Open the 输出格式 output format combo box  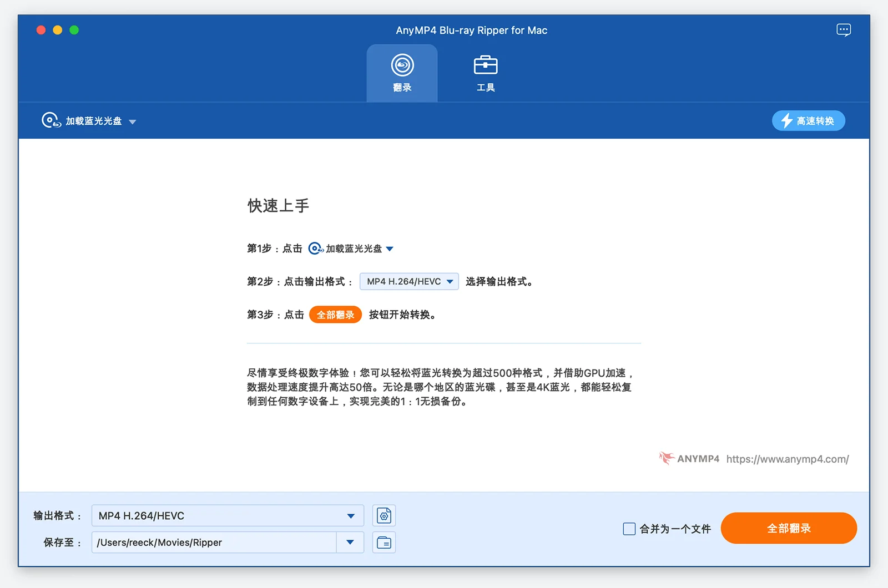(x=228, y=516)
